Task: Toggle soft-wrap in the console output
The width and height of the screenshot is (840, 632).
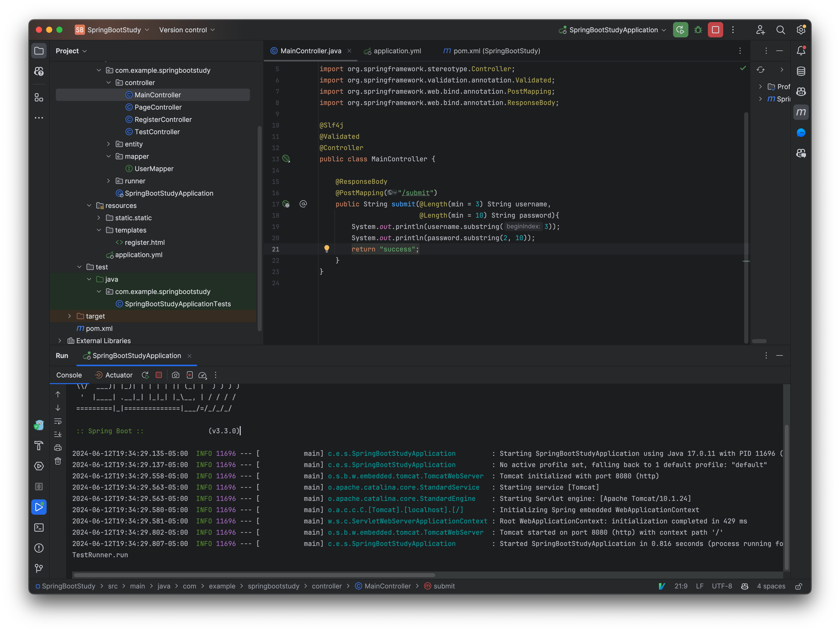Action: [58, 421]
